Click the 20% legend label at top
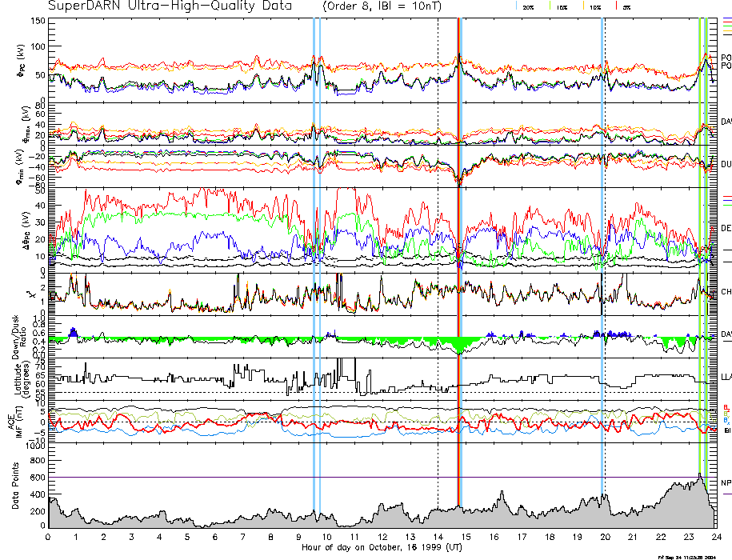 pyautogui.click(x=529, y=7)
